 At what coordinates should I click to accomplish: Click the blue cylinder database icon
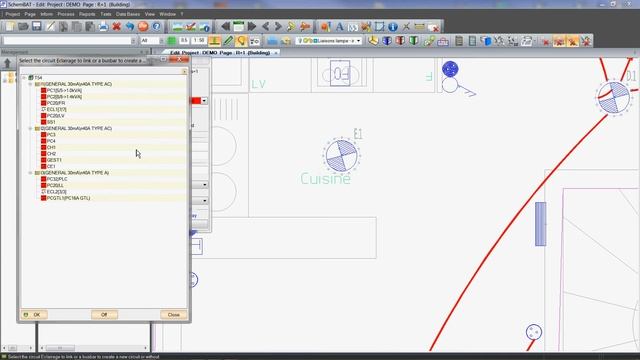[x=486, y=41]
